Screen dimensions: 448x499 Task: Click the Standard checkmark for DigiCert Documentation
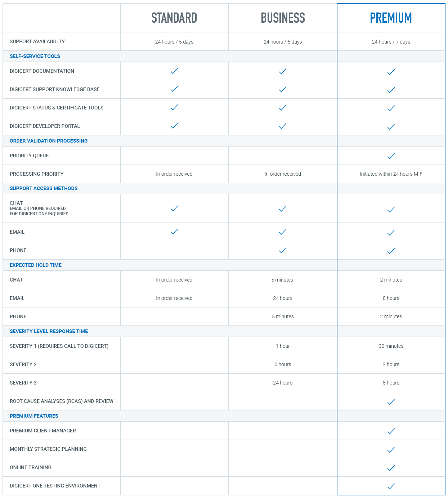point(174,71)
